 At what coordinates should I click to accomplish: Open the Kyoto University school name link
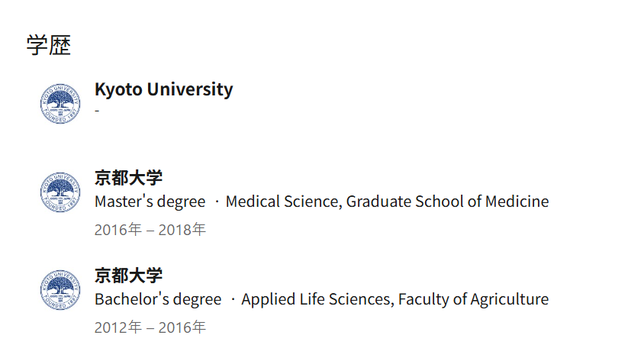(163, 89)
